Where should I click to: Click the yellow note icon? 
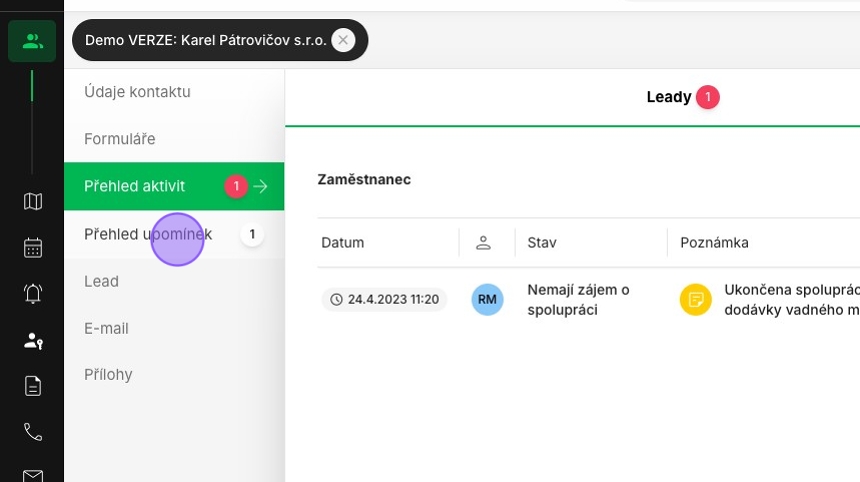pos(695,299)
